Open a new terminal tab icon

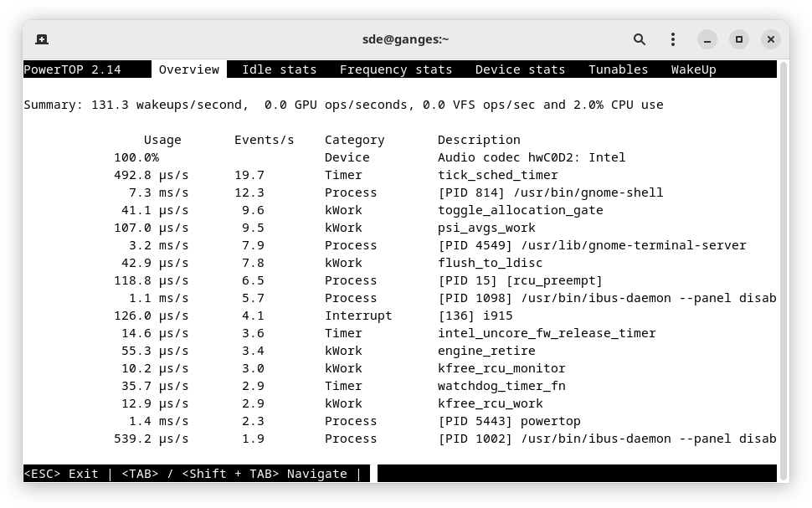click(x=42, y=39)
